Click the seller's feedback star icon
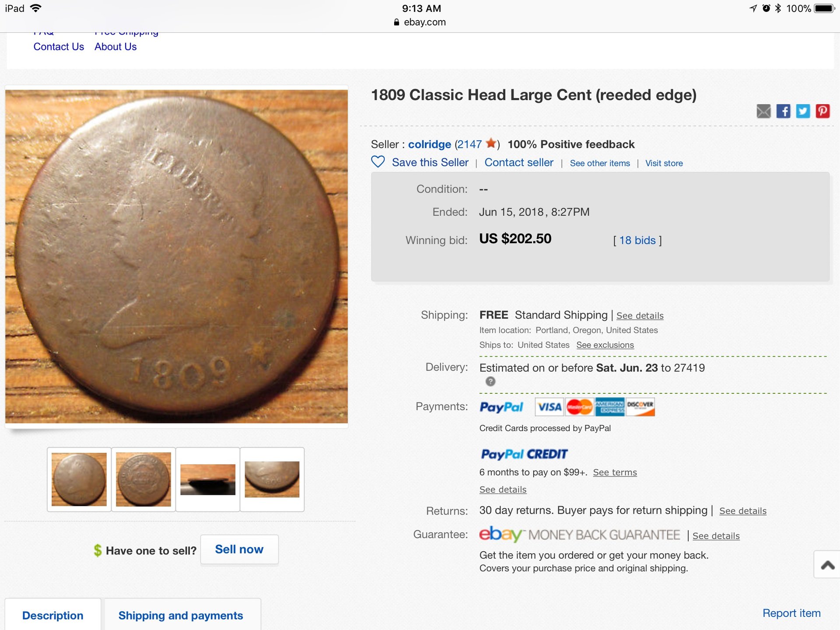Viewport: 840px width, 630px height. pos(491,143)
